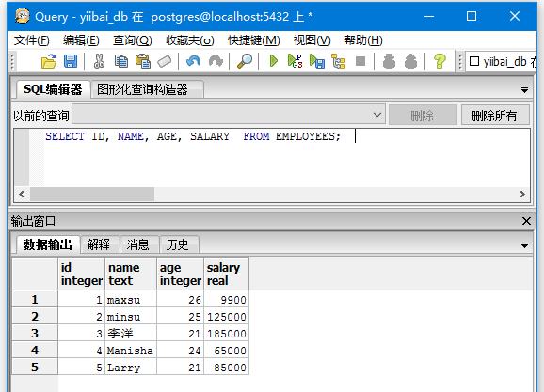This screenshot has width=544, height=392.
Task: Click the Open file folder icon
Action: coord(49,62)
